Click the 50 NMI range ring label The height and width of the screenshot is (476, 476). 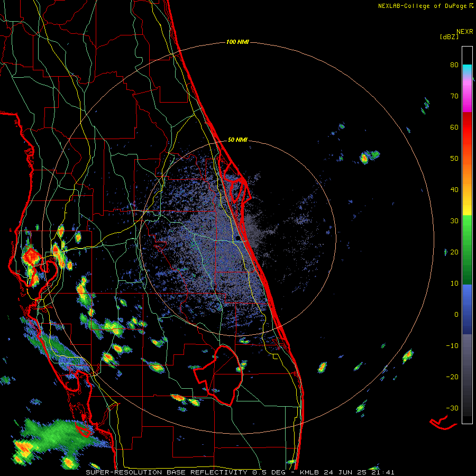[237, 140]
